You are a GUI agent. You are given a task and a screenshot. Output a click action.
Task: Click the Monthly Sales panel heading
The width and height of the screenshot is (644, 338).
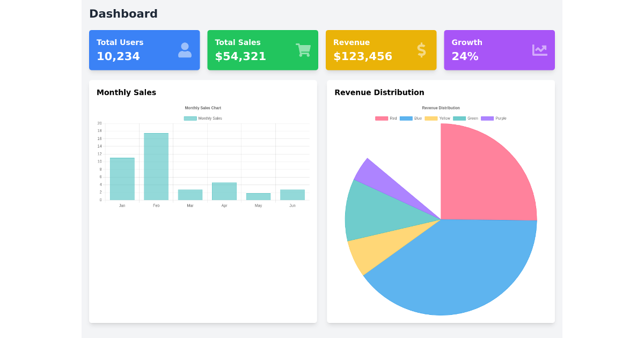pos(126,92)
